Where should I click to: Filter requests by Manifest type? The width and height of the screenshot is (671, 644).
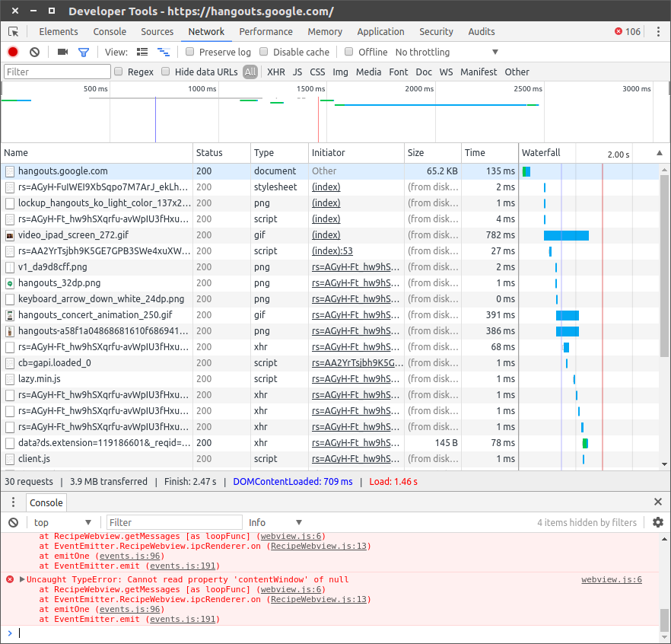pyautogui.click(x=479, y=72)
